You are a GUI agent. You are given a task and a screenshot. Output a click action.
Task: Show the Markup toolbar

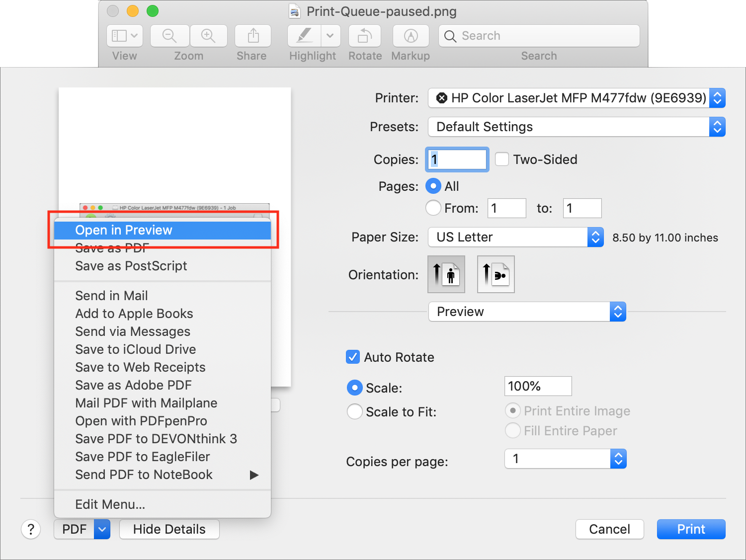click(411, 36)
